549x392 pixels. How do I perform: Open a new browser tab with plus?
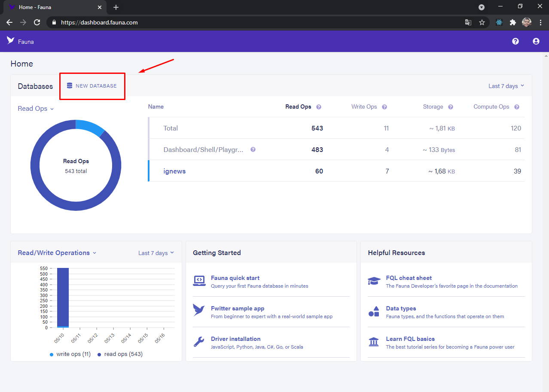point(116,7)
